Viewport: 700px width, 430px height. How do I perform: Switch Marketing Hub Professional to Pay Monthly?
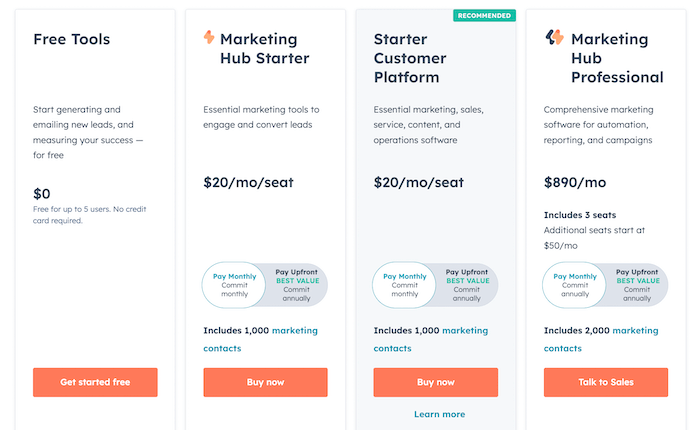(575, 285)
